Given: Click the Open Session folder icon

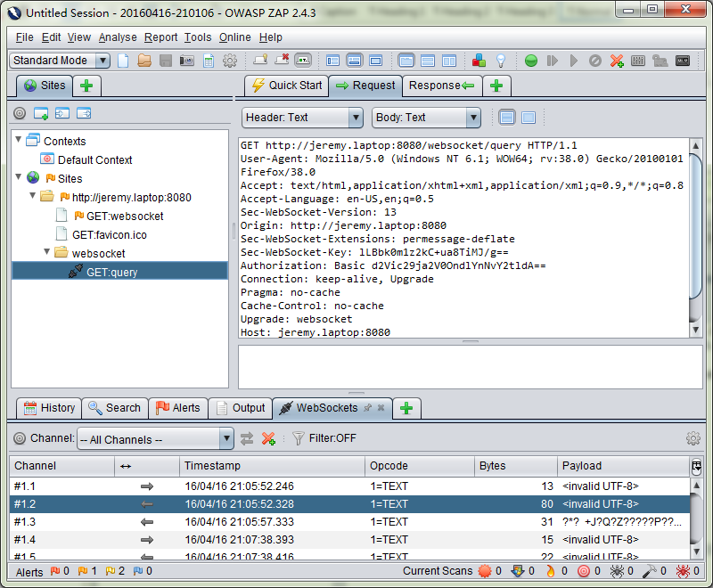Looking at the screenshot, I should 144,61.
